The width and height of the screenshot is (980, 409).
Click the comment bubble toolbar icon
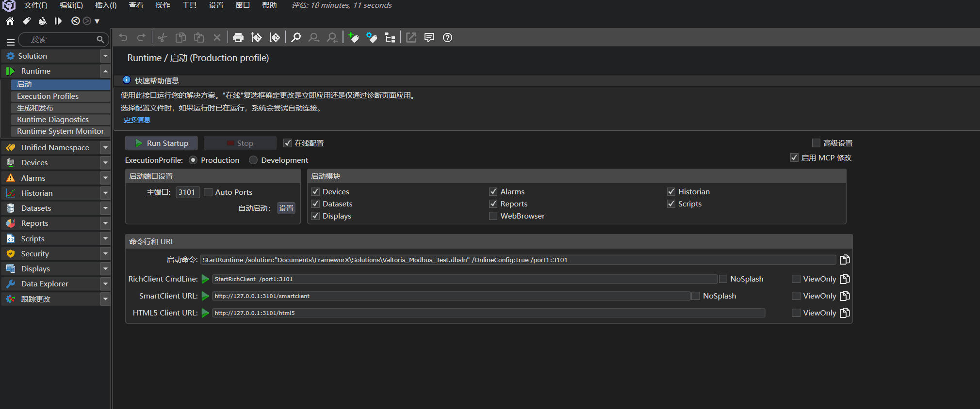(x=429, y=37)
